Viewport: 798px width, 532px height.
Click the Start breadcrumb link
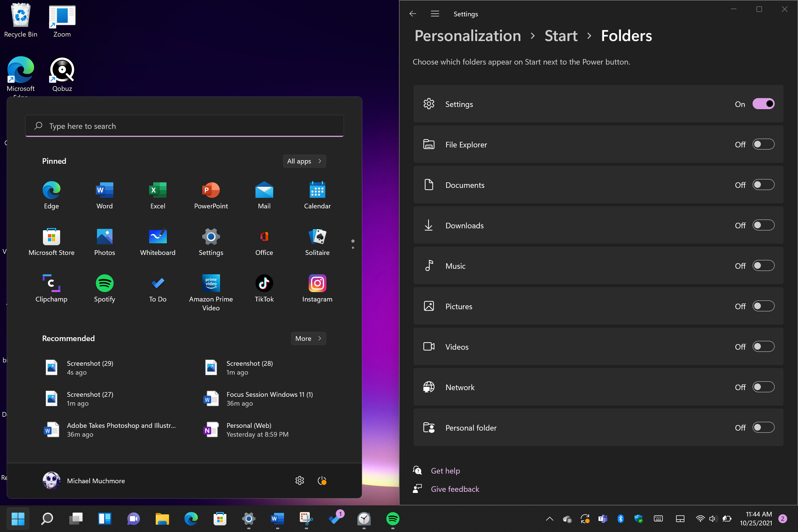coord(561,36)
